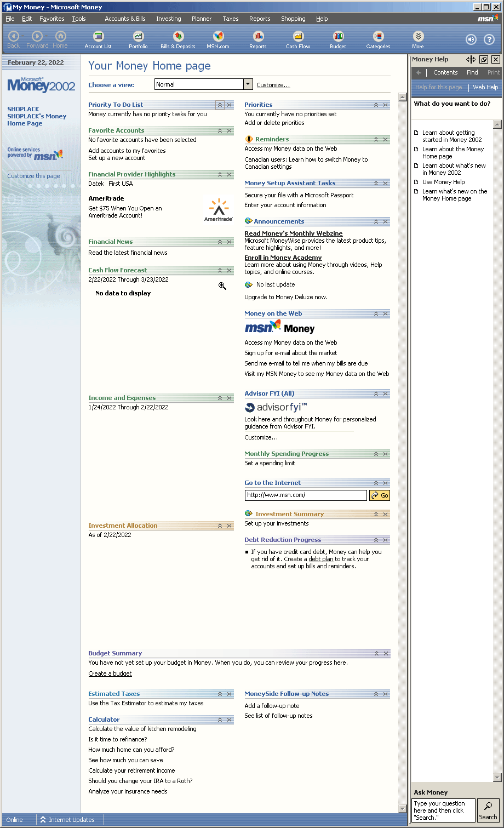The width and height of the screenshot is (504, 828).
Task: Open the Categories toolbar icon
Action: (378, 40)
